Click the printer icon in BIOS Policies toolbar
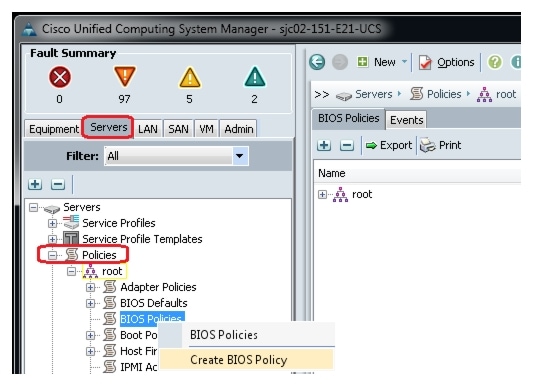Screen dimensions: 534x387 tap(427, 145)
